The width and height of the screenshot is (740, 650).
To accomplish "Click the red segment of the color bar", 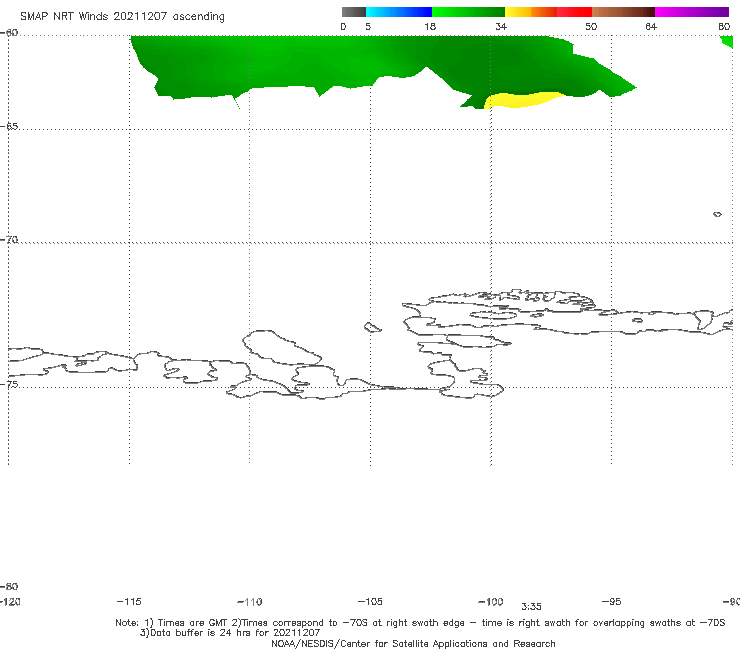I will [x=574, y=12].
